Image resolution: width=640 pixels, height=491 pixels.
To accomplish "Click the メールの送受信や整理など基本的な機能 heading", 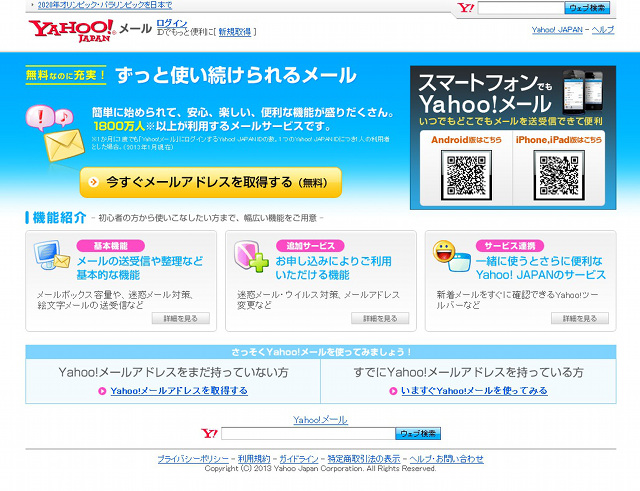I will pyautogui.click(x=140, y=268).
